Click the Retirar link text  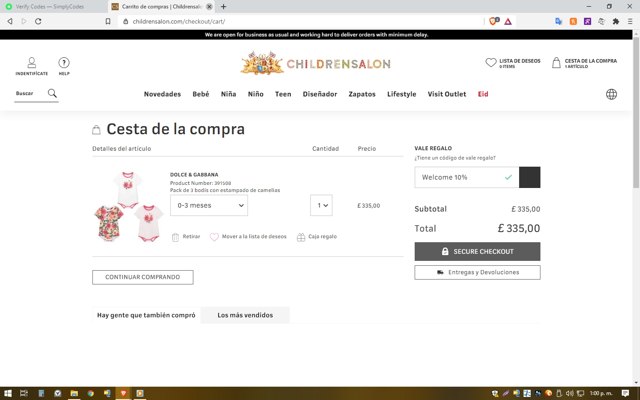(191, 237)
